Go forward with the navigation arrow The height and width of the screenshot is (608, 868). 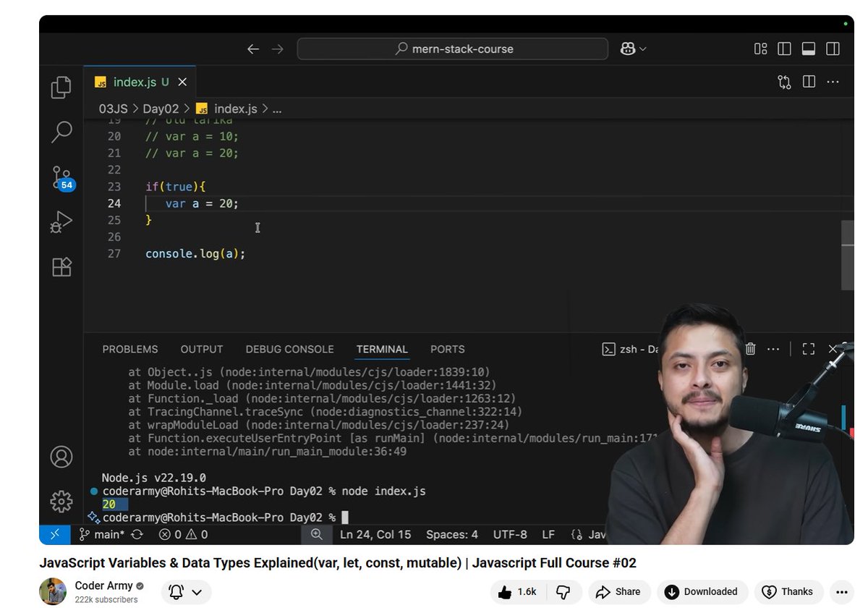[277, 49]
